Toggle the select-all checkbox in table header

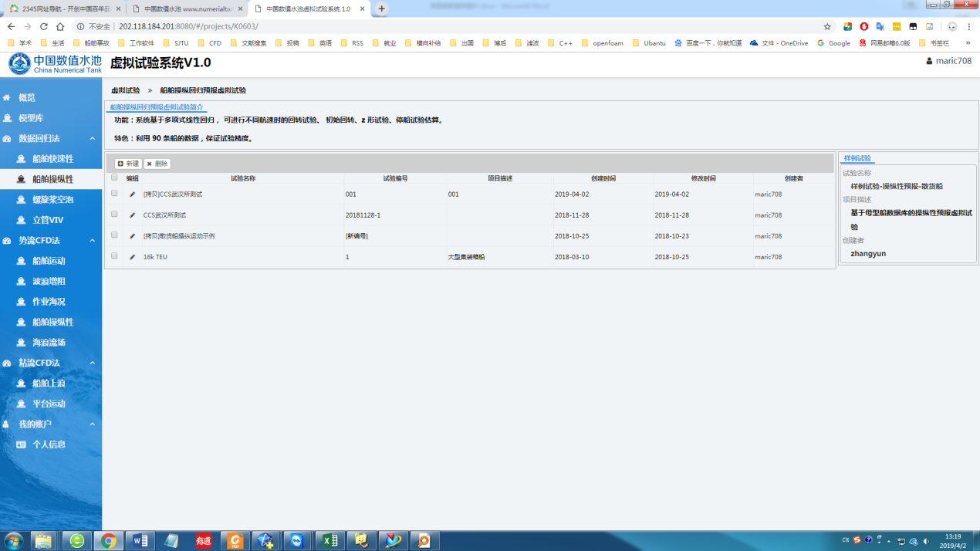(x=114, y=177)
